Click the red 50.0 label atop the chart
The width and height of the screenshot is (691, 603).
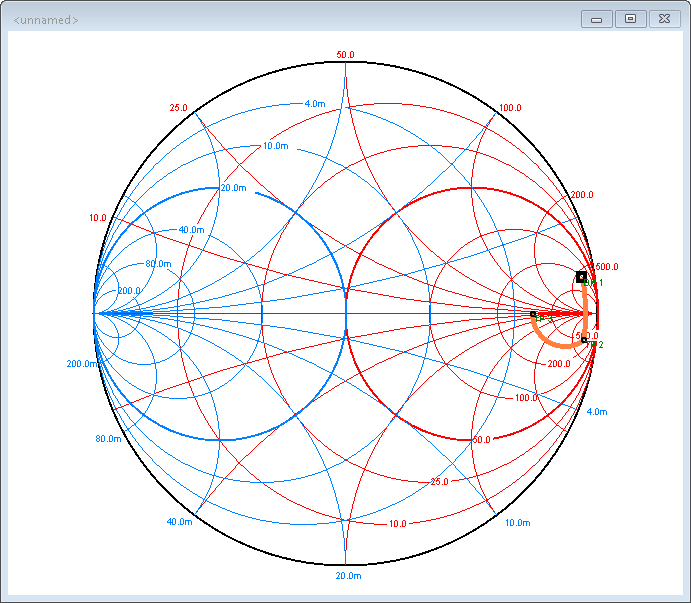click(346, 55)
